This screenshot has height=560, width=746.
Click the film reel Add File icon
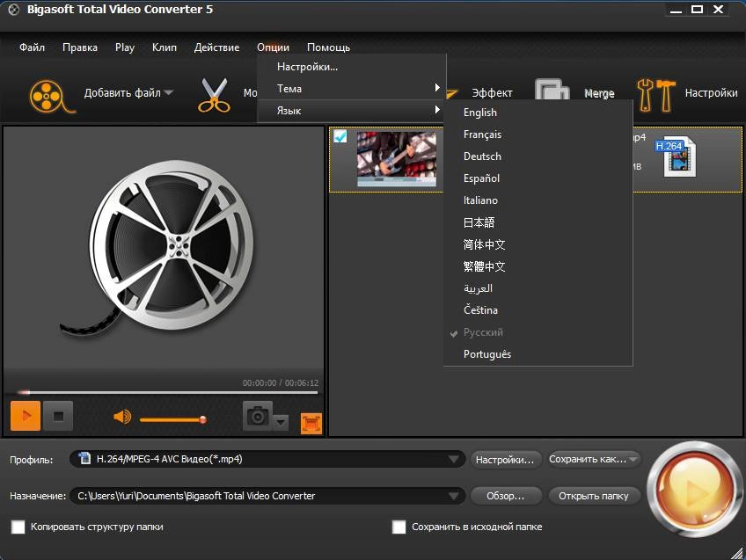51,97
